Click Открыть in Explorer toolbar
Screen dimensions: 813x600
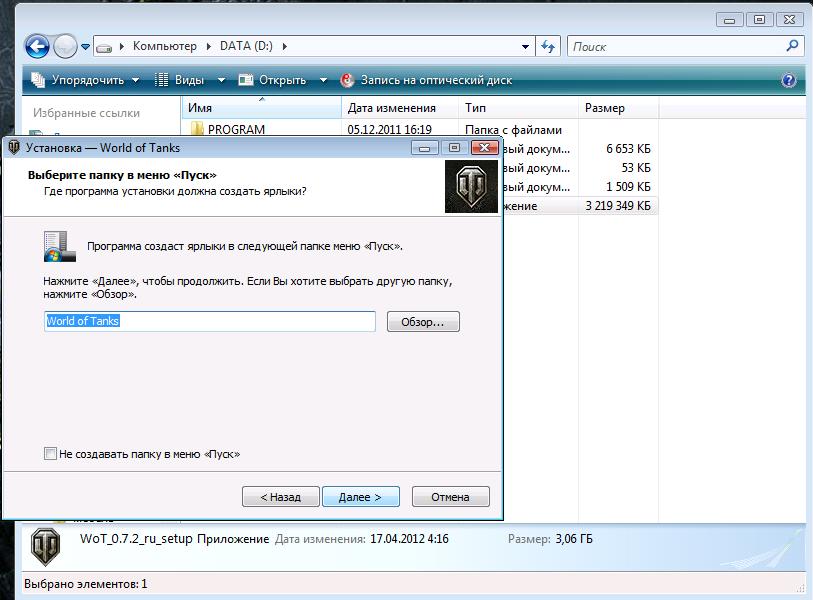[x=273, y=80]
